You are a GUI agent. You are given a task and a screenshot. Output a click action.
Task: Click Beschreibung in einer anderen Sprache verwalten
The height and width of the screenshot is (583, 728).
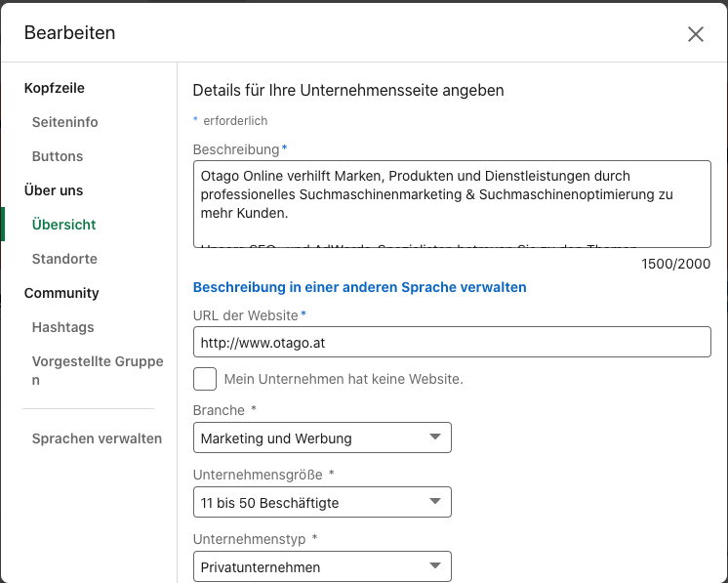(x=359, y=287)
